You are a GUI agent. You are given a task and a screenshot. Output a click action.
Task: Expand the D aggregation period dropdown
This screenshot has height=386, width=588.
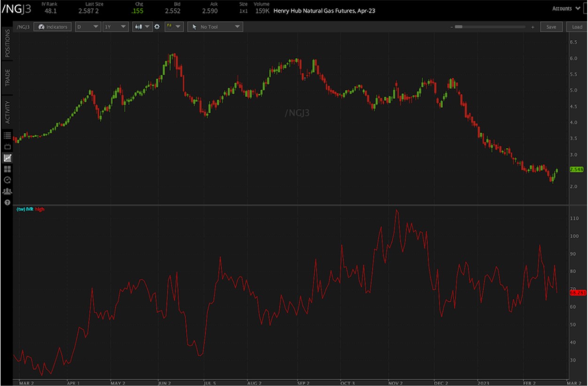88,27
